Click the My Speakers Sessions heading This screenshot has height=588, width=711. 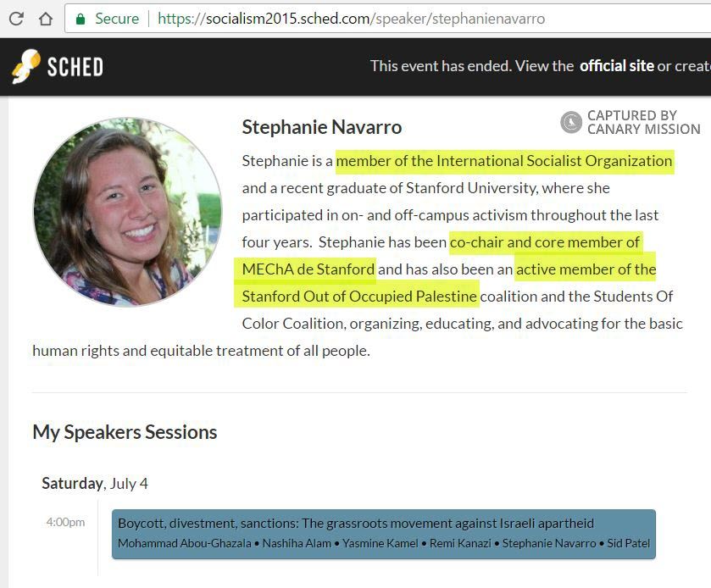pos(125,432)
